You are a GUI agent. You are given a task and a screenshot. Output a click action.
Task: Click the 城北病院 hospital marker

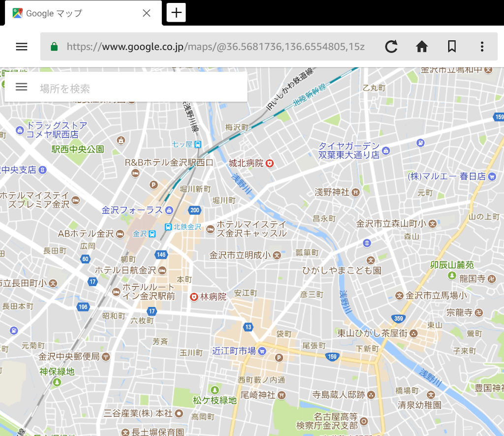coord(269,163)
